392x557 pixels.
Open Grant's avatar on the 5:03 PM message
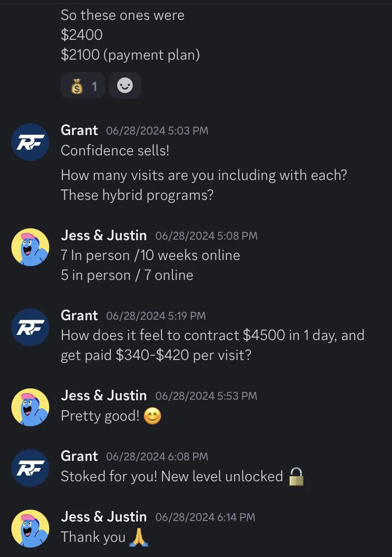tap(30, 142)
